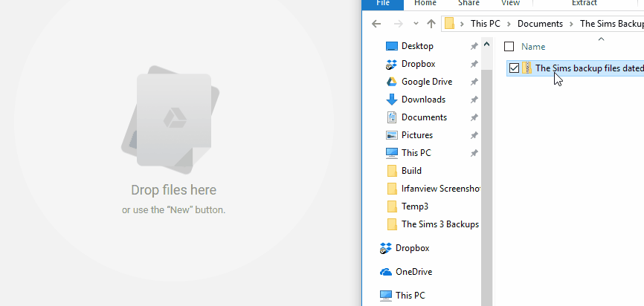644x306 pixels.
Task: Click the OneDrive cloud icon
Action: pos(386,272)
